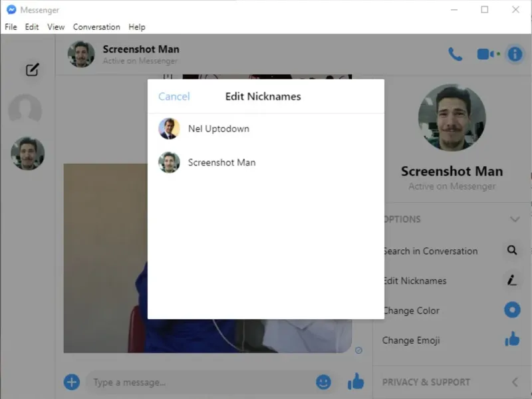This screenshot has height=399, width=532.
Task: Choose Edit Nicknames in the options panel
Action: 415,281
